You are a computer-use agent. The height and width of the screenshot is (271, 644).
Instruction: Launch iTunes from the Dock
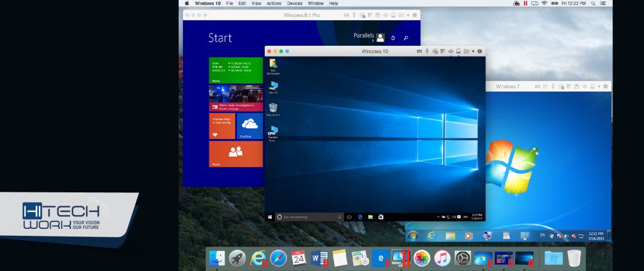click(x=442, y=258)
